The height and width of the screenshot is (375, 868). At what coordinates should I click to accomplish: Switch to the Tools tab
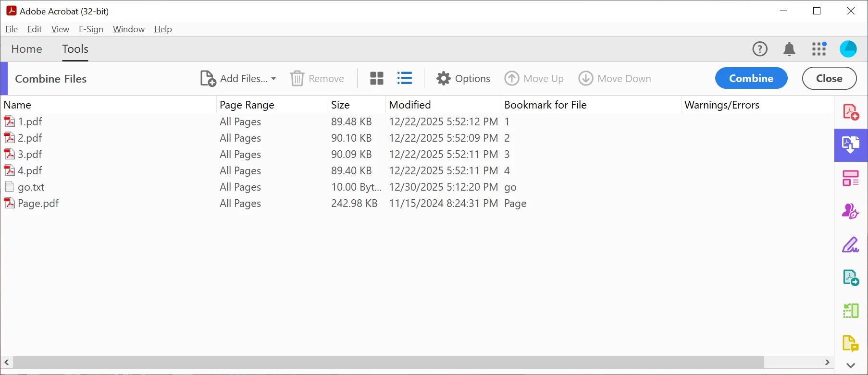point(75,49)
